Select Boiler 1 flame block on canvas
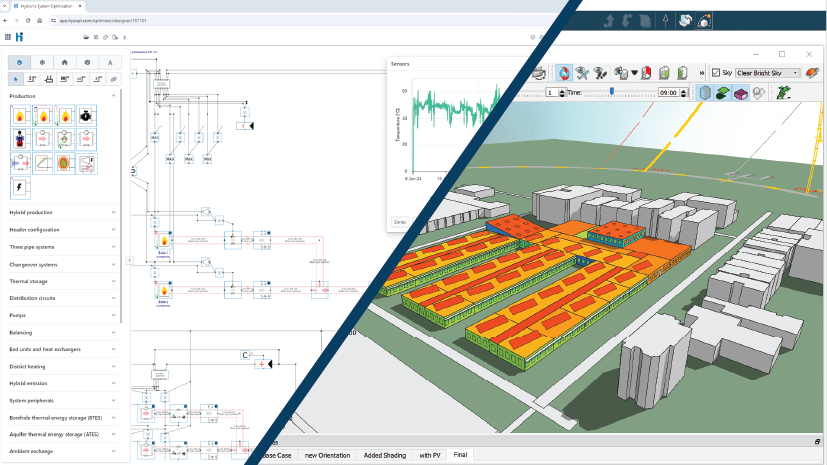 164,241
